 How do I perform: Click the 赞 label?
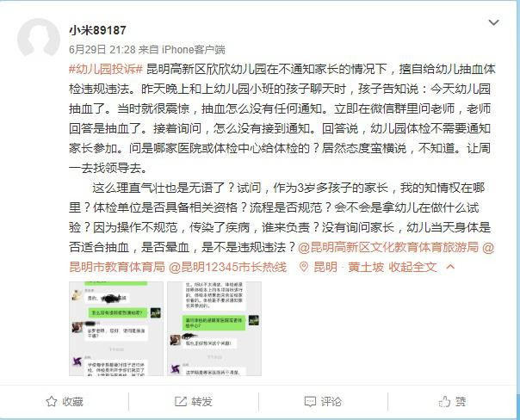point(461,402)
